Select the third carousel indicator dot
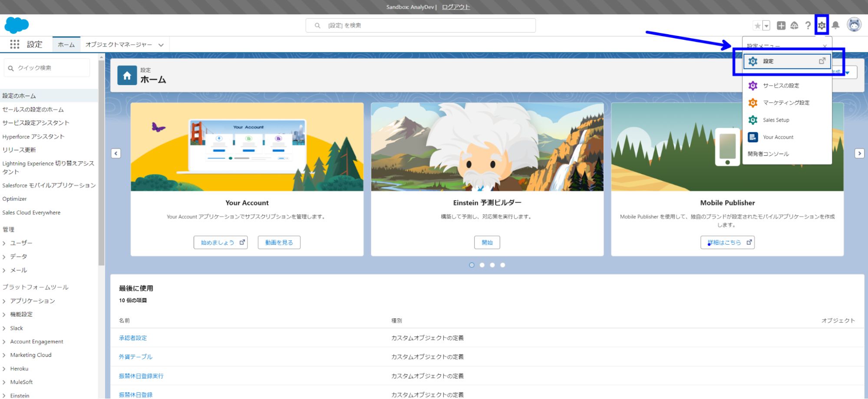This screenshot has height=399, width=868. pos(492,265)
